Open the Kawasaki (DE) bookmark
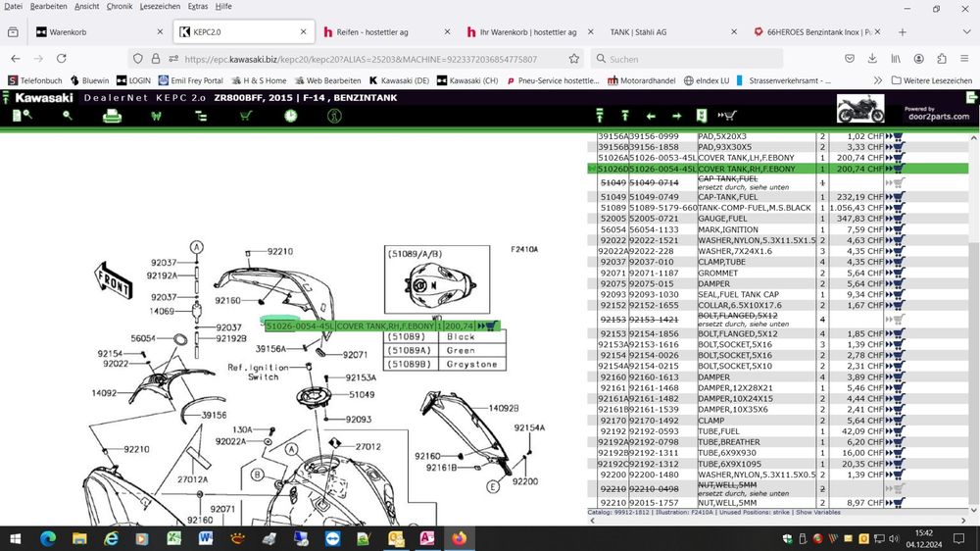980x551 pixels. [x=399, y=80]
